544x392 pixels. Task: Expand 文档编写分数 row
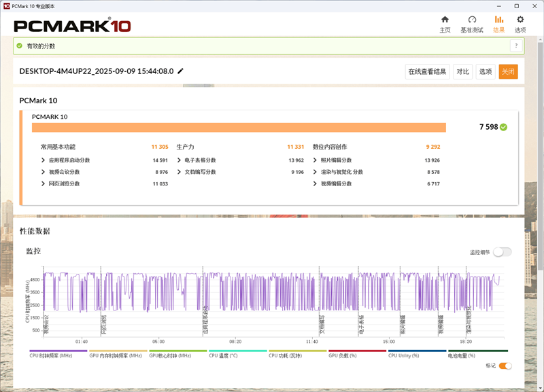[x=179, y=172]
